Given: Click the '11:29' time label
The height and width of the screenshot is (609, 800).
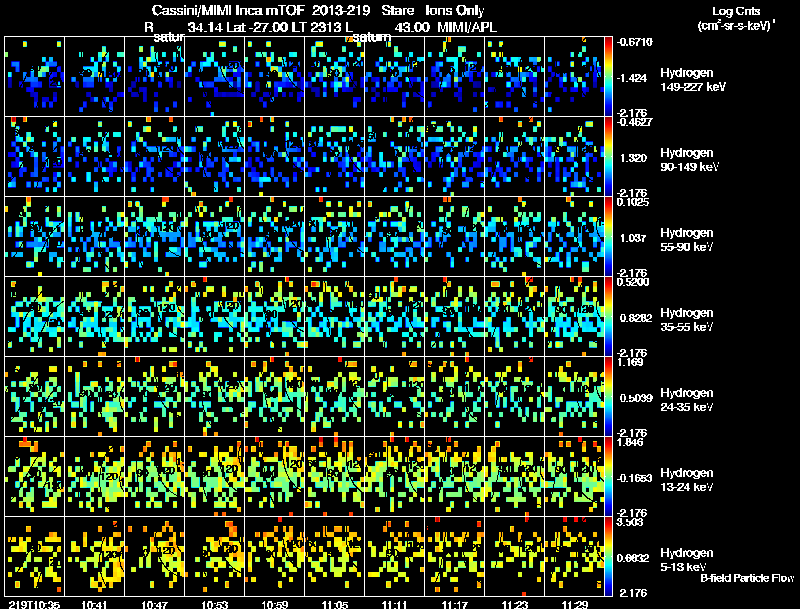Looking at the screenshot, I should 575,604.
